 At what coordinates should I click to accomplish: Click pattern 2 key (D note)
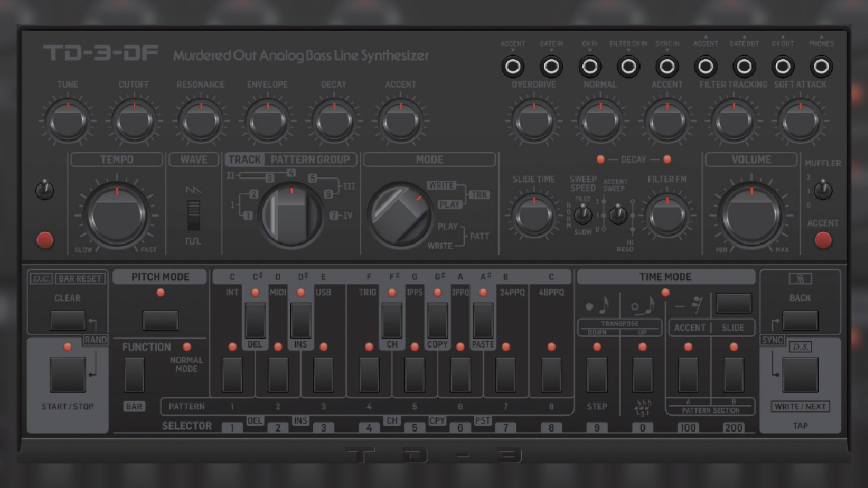tap(278, 375)
